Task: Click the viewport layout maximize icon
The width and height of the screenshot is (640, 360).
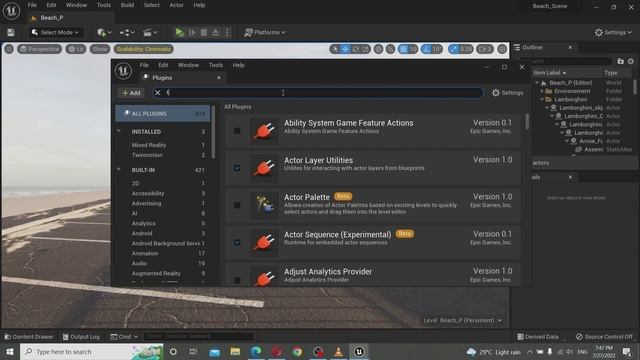Action: tap(502, 49)
